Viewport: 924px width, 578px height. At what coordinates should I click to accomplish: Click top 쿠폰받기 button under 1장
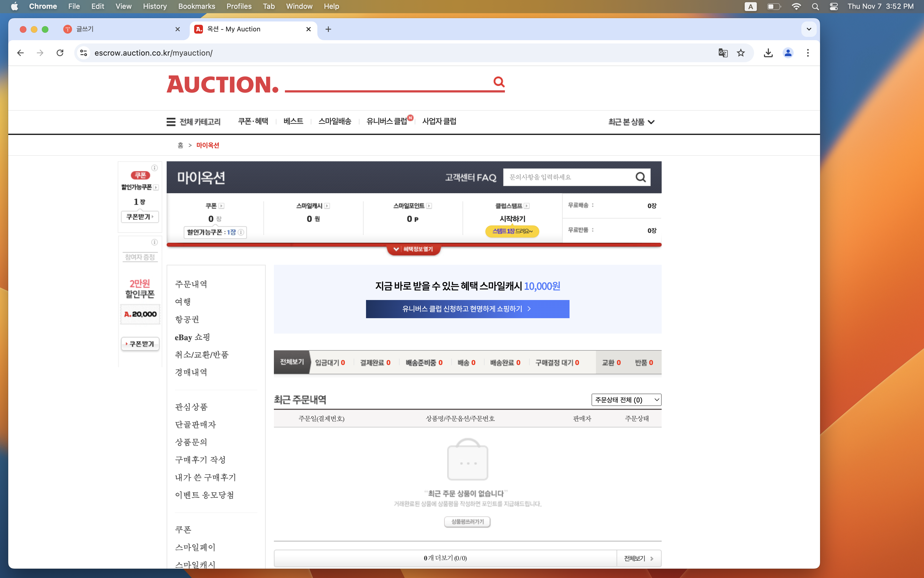coord(140,217)
